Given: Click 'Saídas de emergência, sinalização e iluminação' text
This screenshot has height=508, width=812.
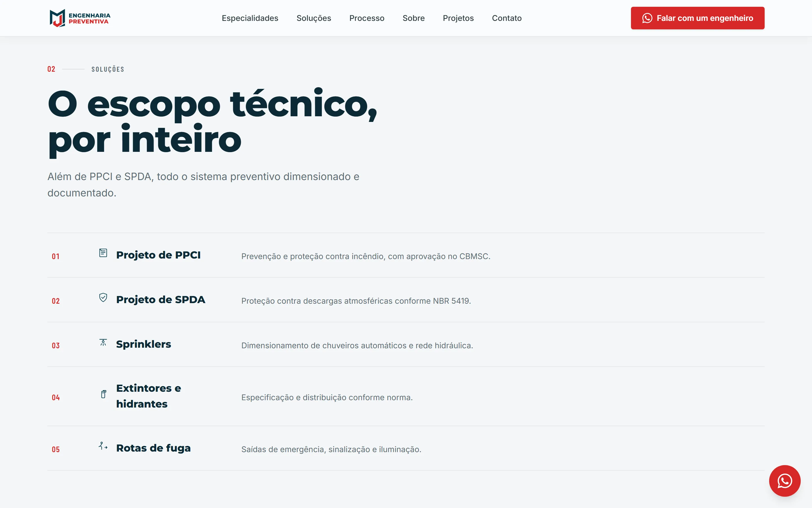Looking at the screenshot, I should point(331,450).
